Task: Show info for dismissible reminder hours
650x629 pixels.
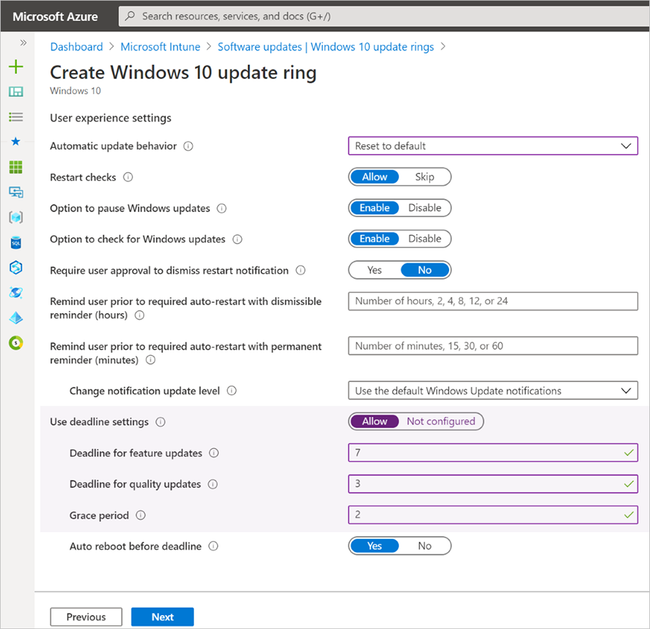Action: coord(140,315)
